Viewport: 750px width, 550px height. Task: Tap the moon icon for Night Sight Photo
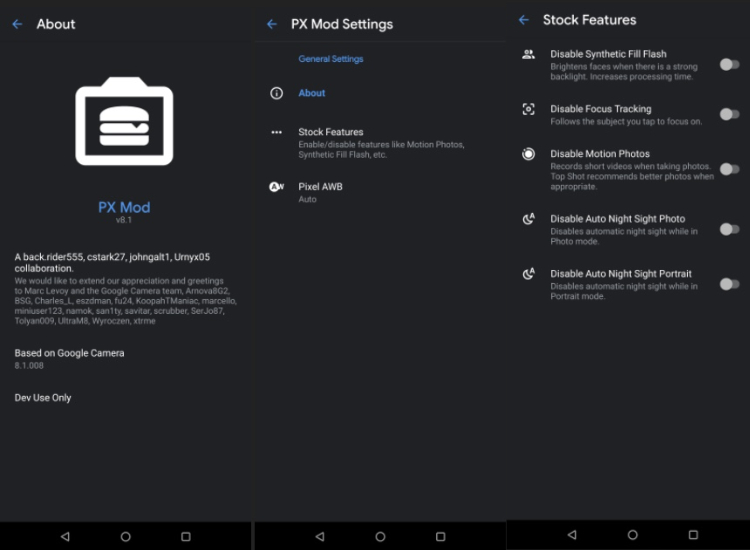pyautogui.click(x=529, y=219)
